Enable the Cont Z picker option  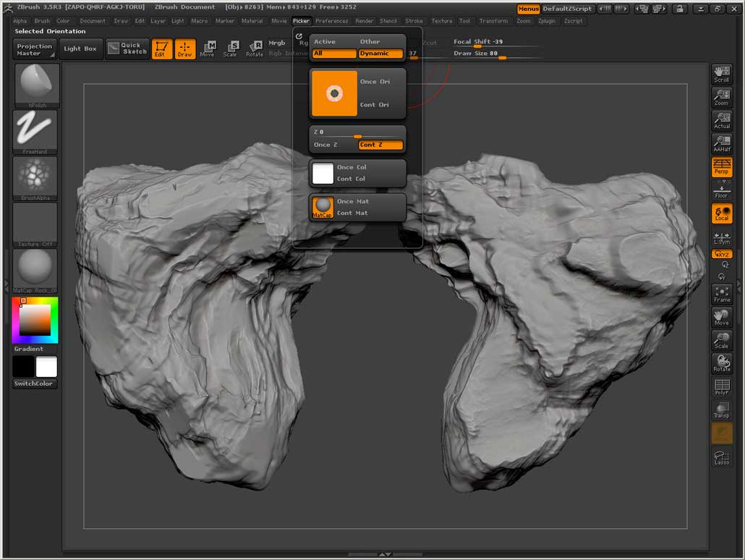coord(380,145)
